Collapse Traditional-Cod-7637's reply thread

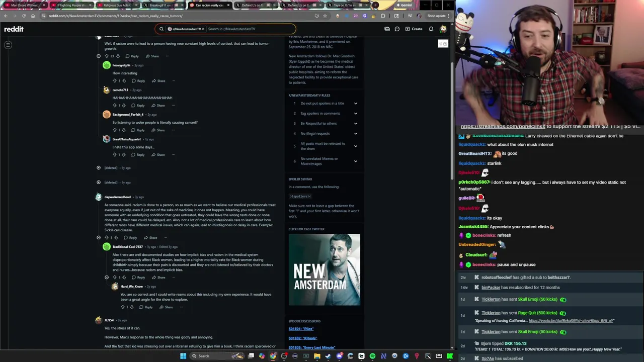tap(107, 278)
